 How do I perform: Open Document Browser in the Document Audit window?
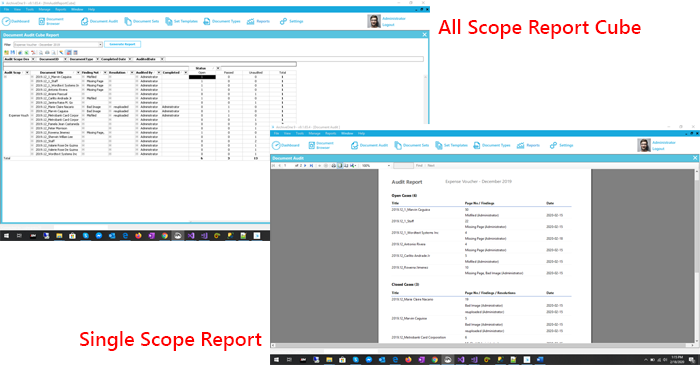coord(321,145)
